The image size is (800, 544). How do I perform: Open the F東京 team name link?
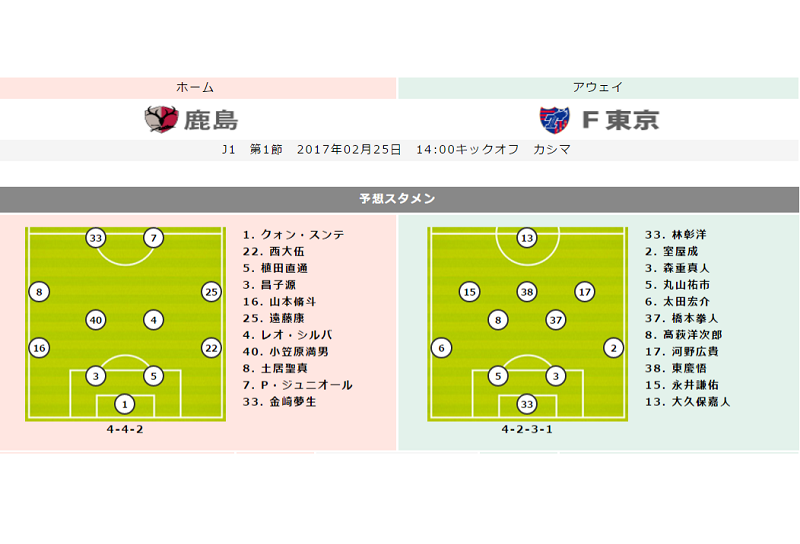coord(620,121)
